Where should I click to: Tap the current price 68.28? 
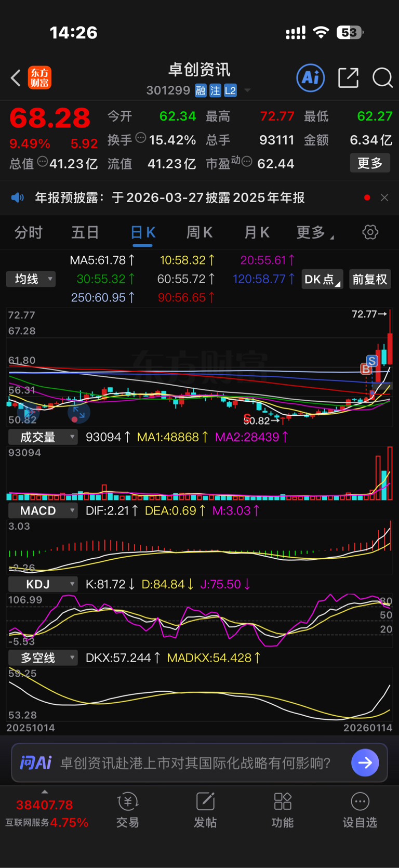(50, 118)
